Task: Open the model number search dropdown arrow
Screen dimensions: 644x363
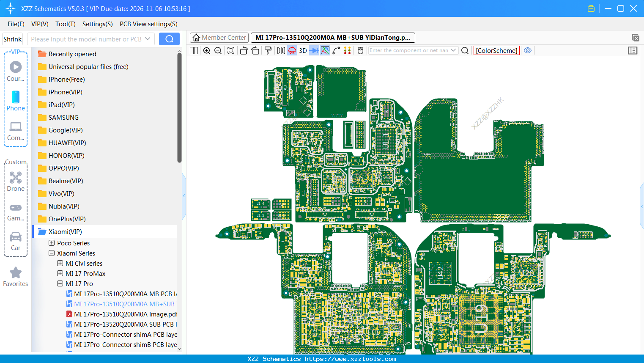Action: 148,39
